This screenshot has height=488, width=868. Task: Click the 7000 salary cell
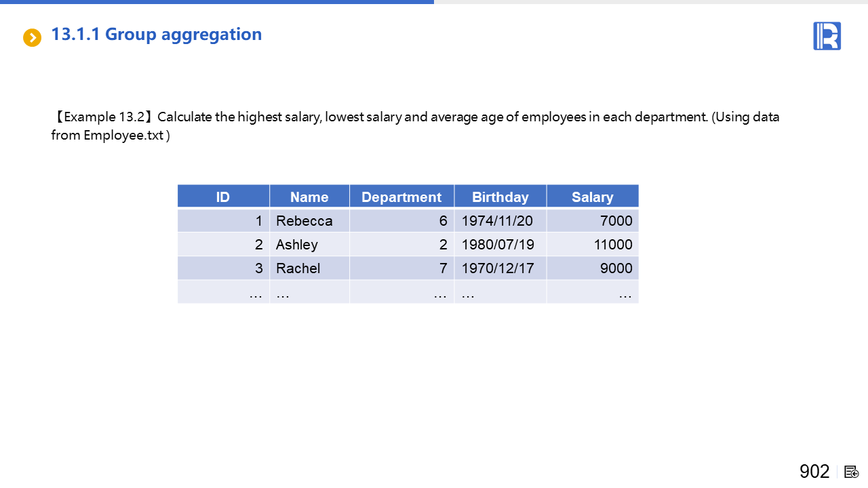click(x=616, y=221)
